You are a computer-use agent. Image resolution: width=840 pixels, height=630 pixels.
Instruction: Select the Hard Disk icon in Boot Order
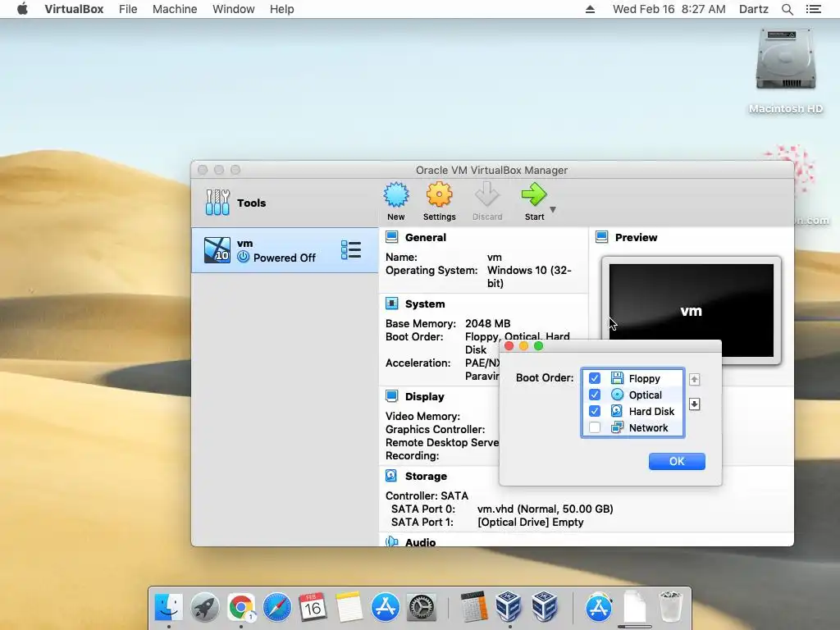coord(617,411)
